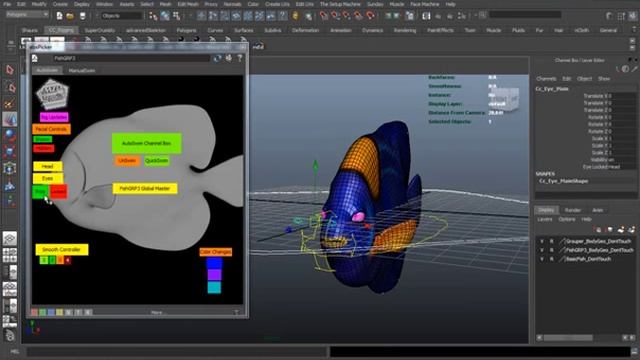Click the Azri logo badge in abxPicker
Image resolution: width=640 pixels, height=360 pixels.
[x=52, y=94]
